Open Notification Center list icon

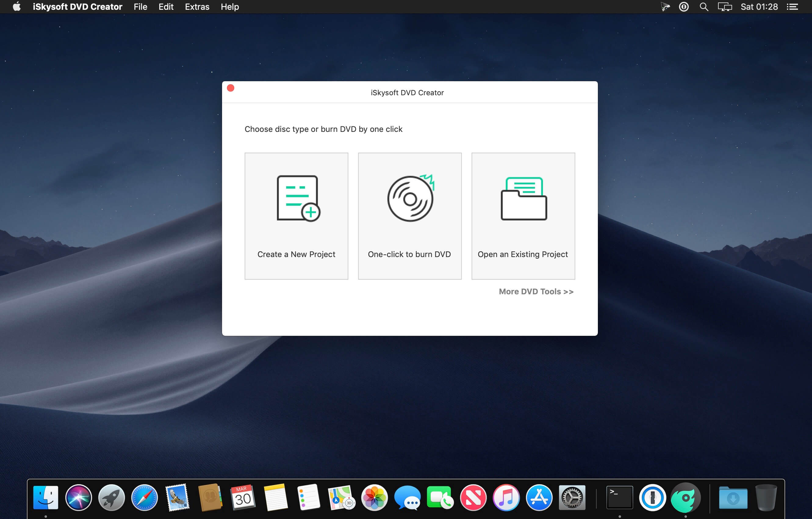792,7
